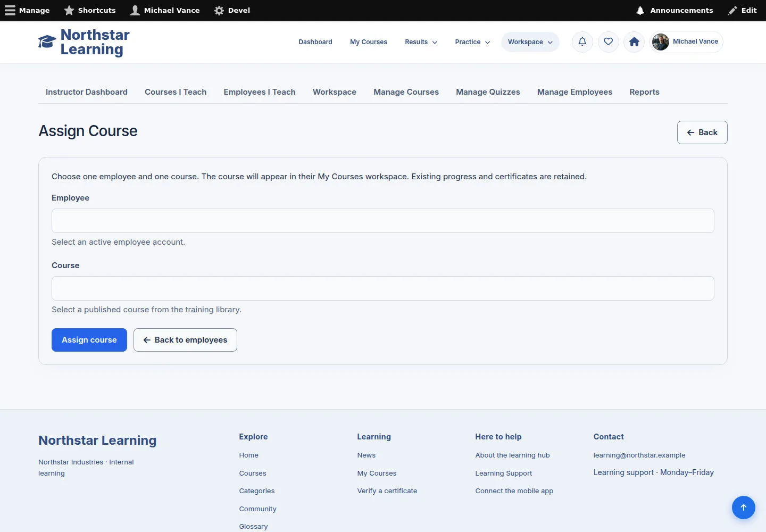Open the Reports tab
The height and width of the screenshot is (532, 766).
[x=645, y=92]
